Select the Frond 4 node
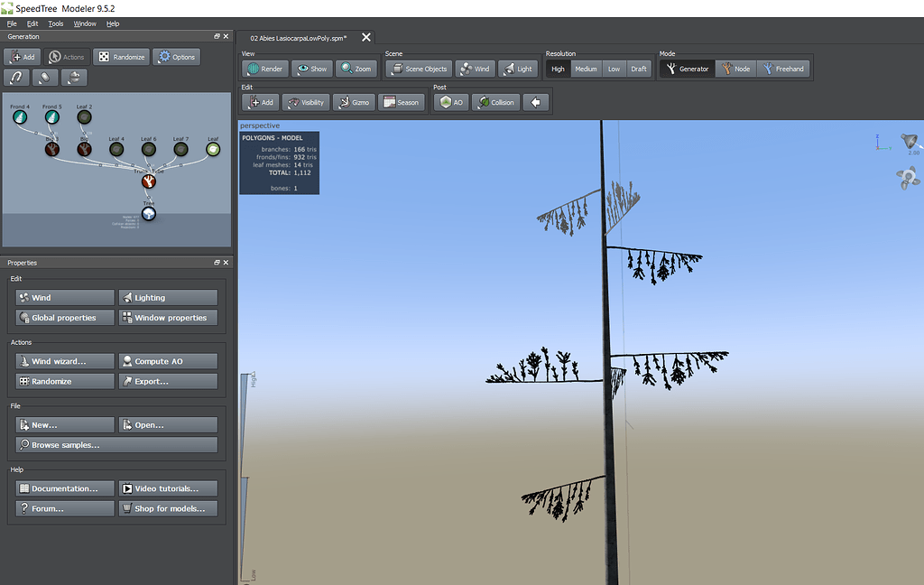The width and height of the screenshot is (924, 585). pyautogui.click(x=20, y=116)
